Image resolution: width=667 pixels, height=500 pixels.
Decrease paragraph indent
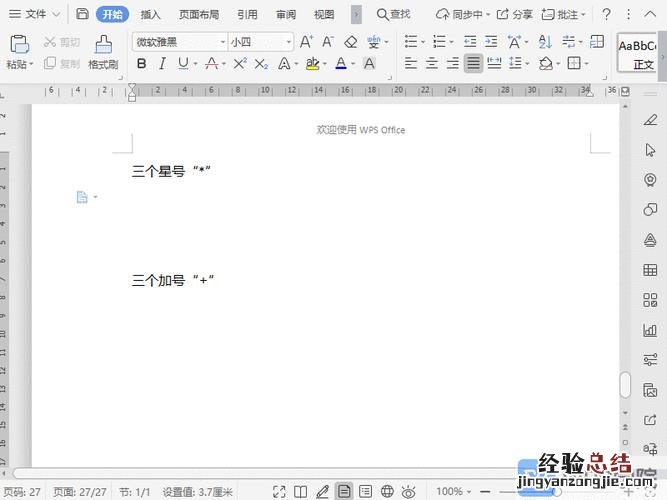point(470,42)
